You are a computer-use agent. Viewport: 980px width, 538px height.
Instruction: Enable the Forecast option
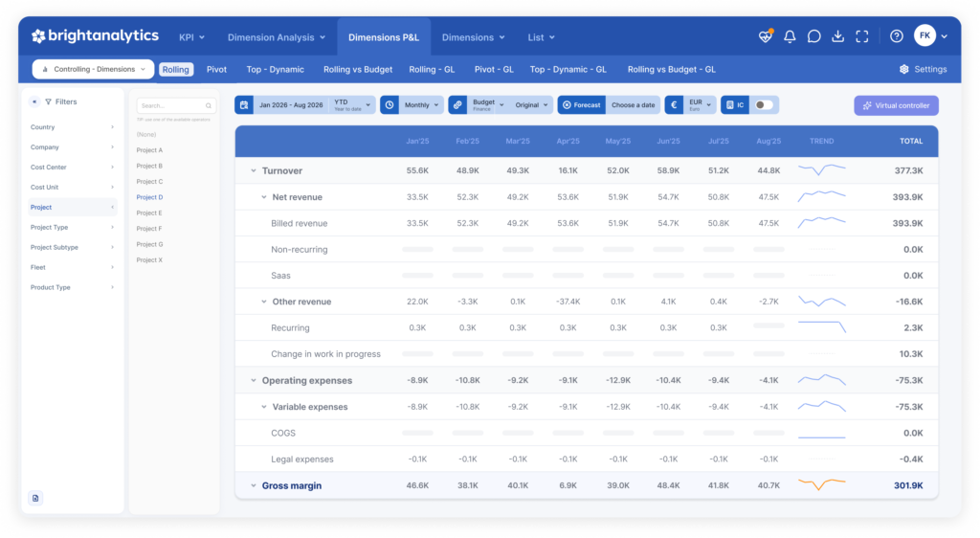(581, 105)
